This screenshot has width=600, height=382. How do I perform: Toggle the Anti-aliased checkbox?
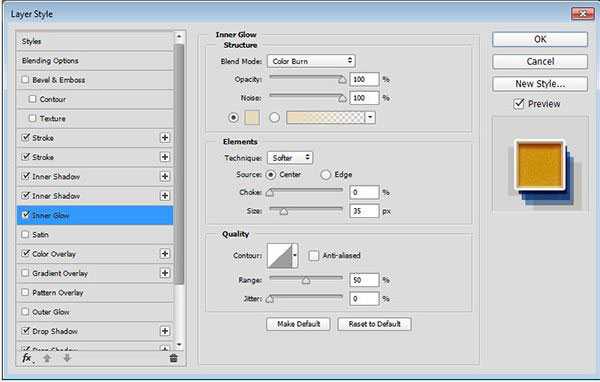coord(313,255)
